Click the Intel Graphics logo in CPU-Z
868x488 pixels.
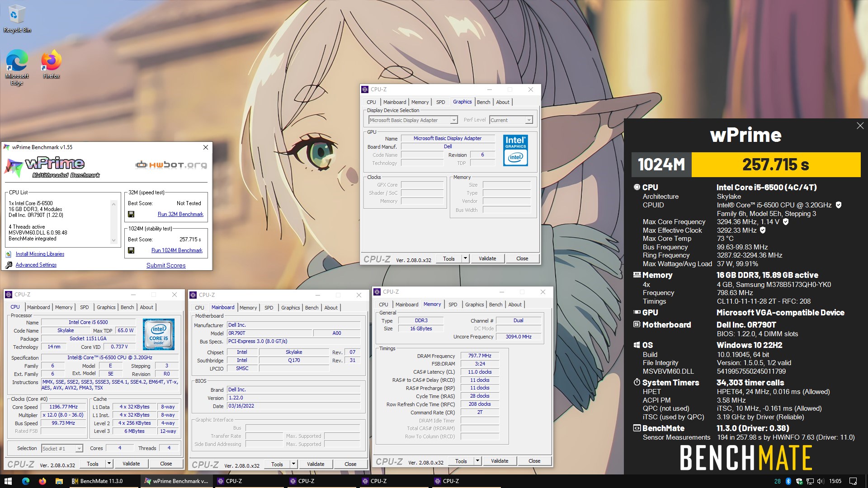pyautogui.click(x=515, y=150)
